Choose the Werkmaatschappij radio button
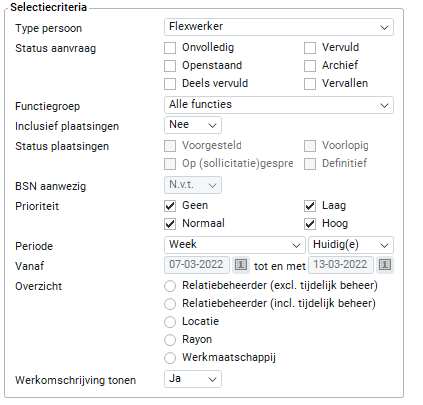The width and height of the screenshot is (423, 405). pos(170,358)
